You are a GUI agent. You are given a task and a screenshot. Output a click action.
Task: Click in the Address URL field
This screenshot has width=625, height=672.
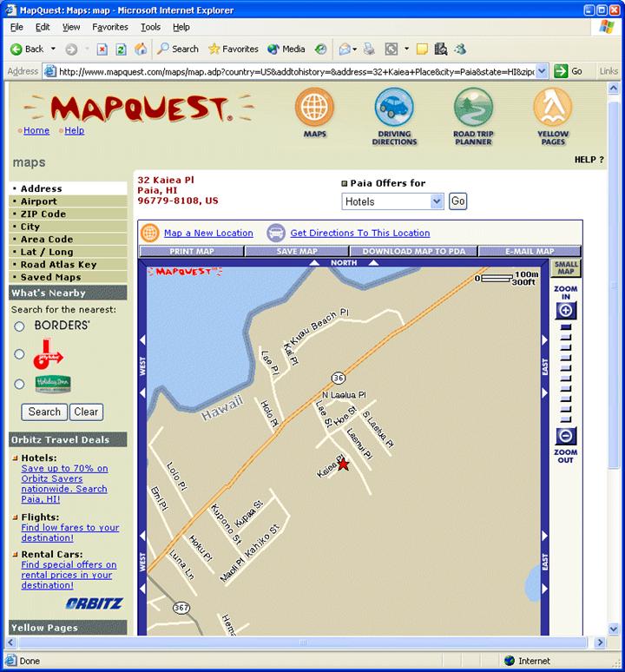[296, 71]
